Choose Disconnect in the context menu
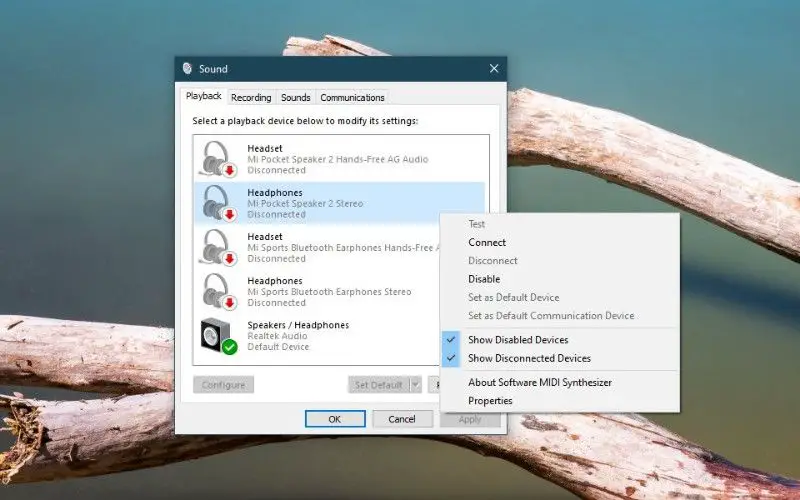Screen dimensions: 800x500 560,261
